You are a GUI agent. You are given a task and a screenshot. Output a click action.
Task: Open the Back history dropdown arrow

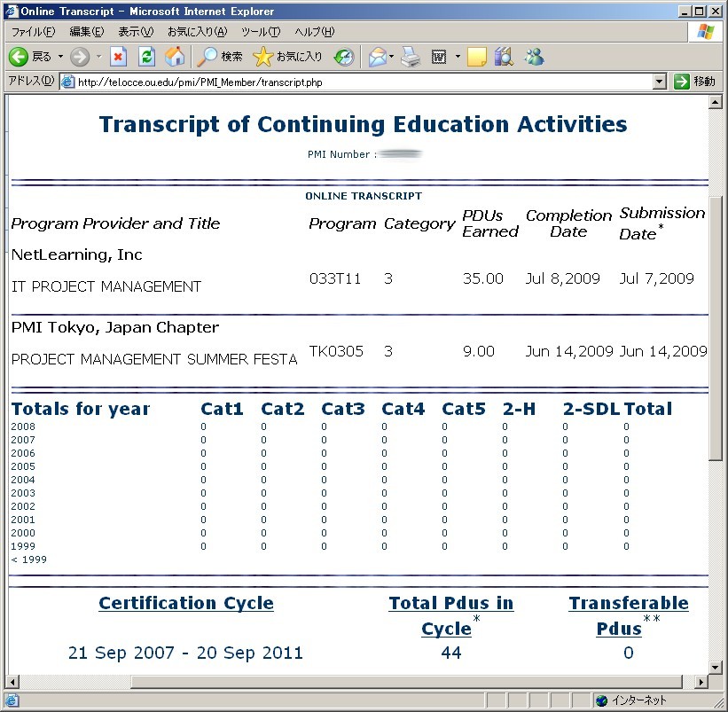[x=60, y=57]
